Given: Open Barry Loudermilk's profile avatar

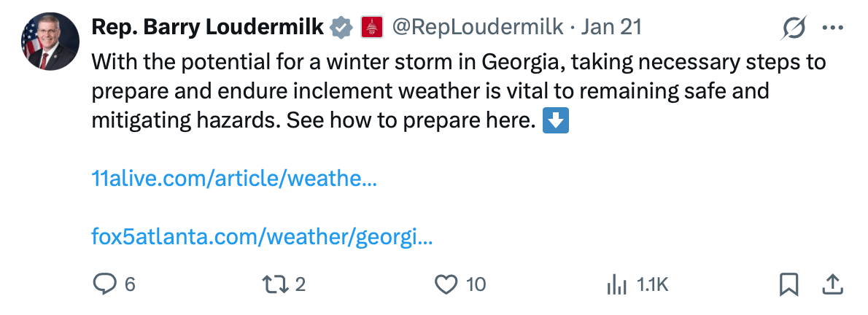Looking at the screenshot, I should coord(50,42).
